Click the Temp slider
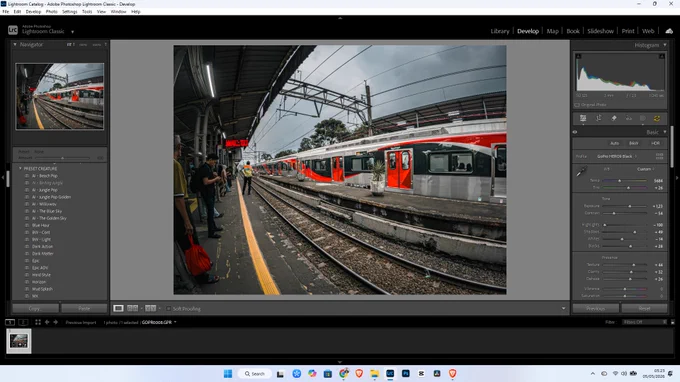680x382 pixels. [x=624, y=180]
